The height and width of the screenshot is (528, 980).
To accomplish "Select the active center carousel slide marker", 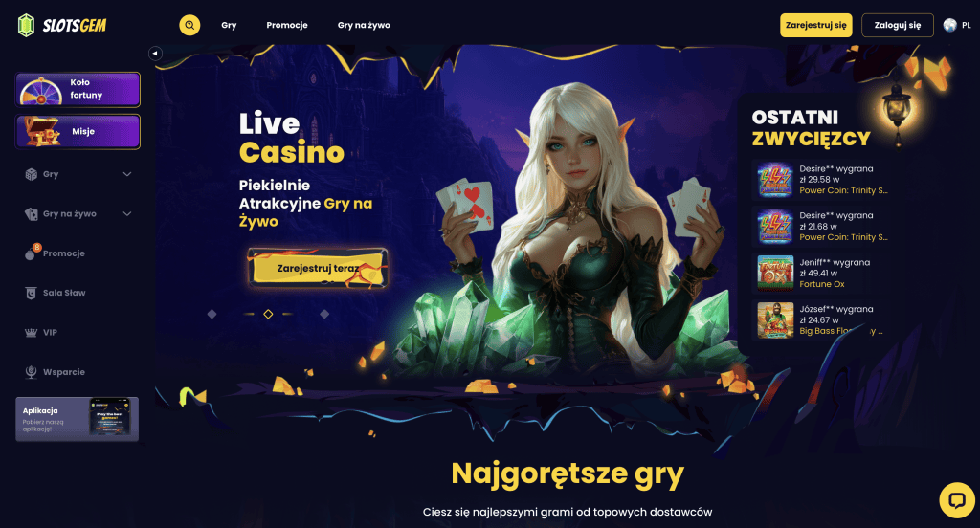I will pos(268,314).
